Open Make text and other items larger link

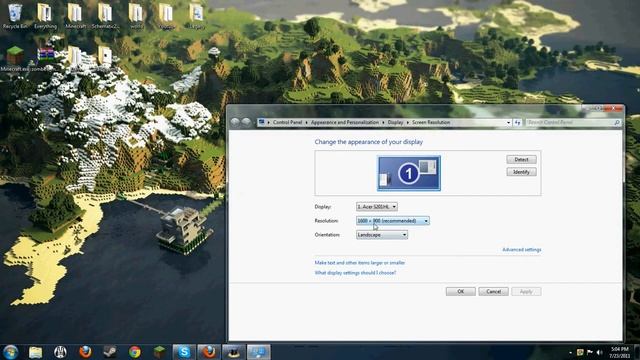[360, 263]
